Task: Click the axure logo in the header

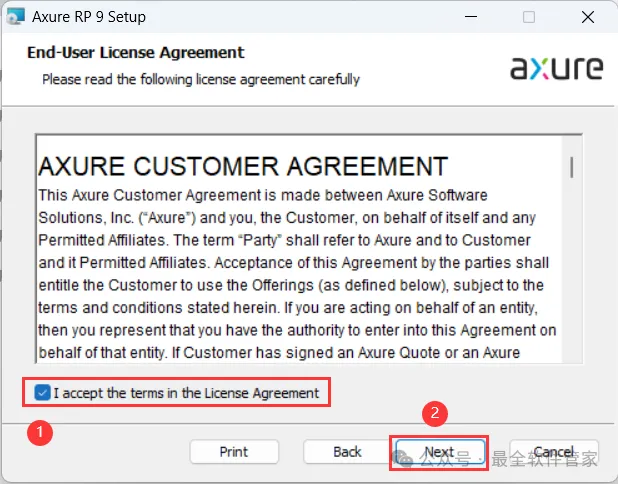Action: click(x=557, y=69)
